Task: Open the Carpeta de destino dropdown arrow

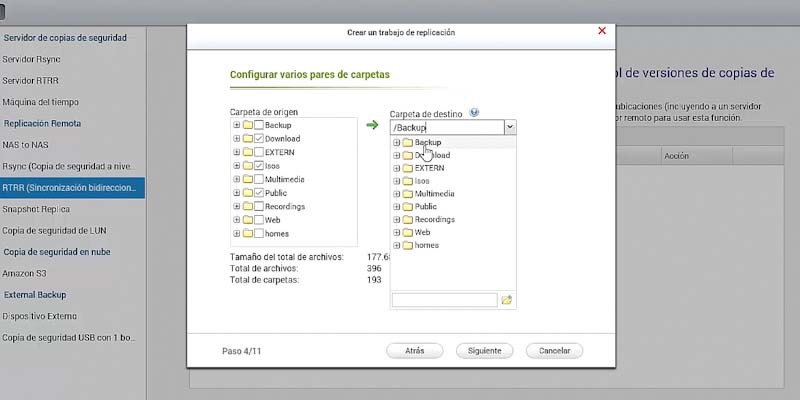Action: point(510,128)
